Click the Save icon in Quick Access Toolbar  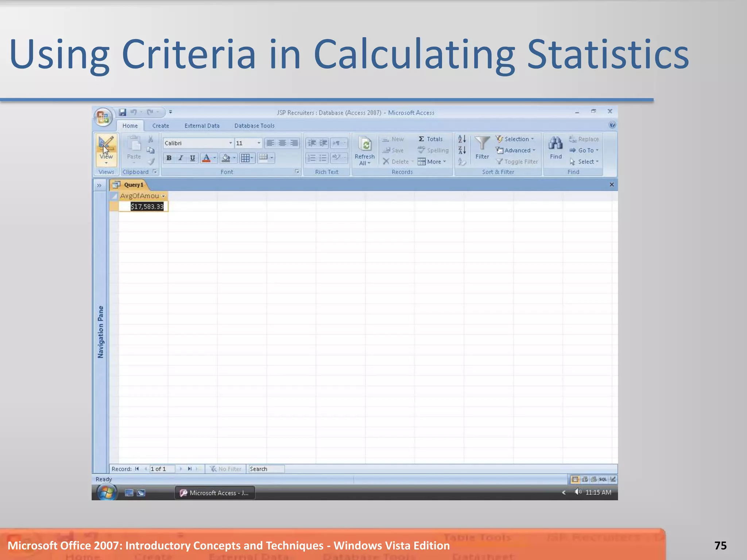click(123, 112)
